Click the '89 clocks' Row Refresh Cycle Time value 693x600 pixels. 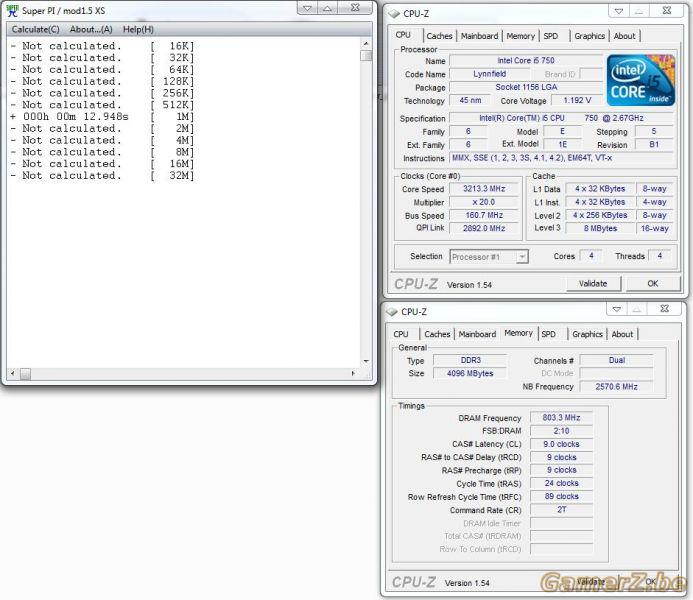[x=561, y=497]
